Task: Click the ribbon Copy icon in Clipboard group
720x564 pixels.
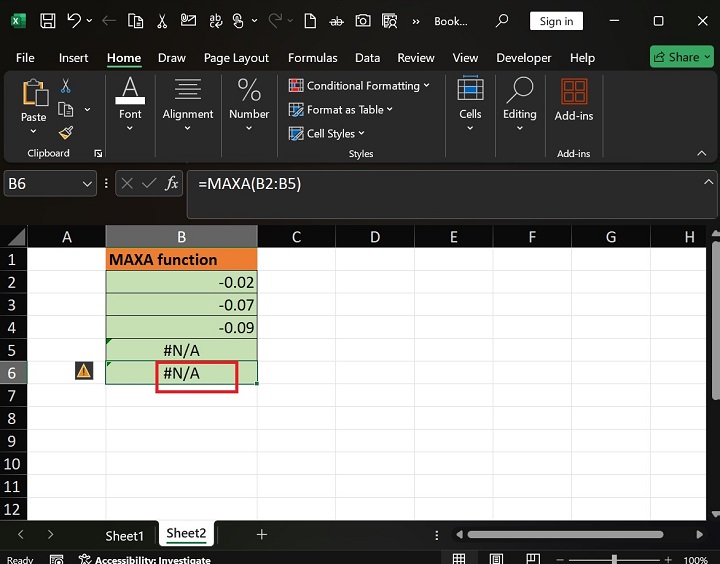Action: pos(66,109)
